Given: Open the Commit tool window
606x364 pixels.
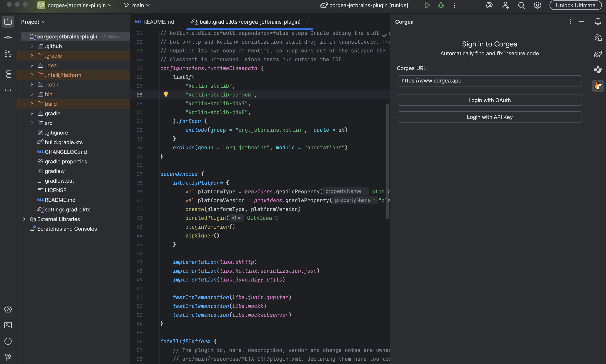Looking at the screenshot, I should (x=8, y=38).
